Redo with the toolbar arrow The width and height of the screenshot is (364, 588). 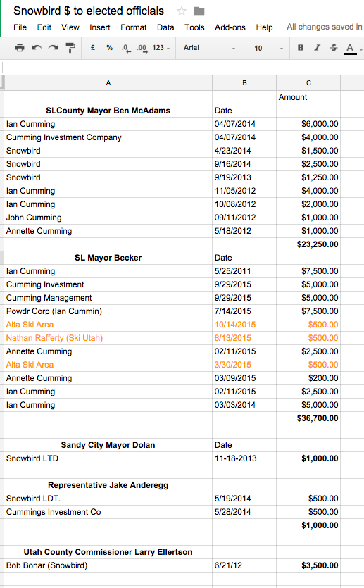coord(54,48)
